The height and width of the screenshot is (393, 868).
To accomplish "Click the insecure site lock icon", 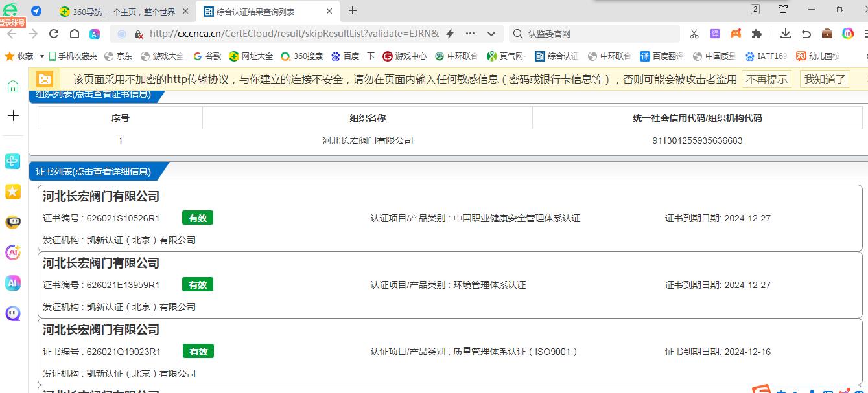I will (138, 34).
